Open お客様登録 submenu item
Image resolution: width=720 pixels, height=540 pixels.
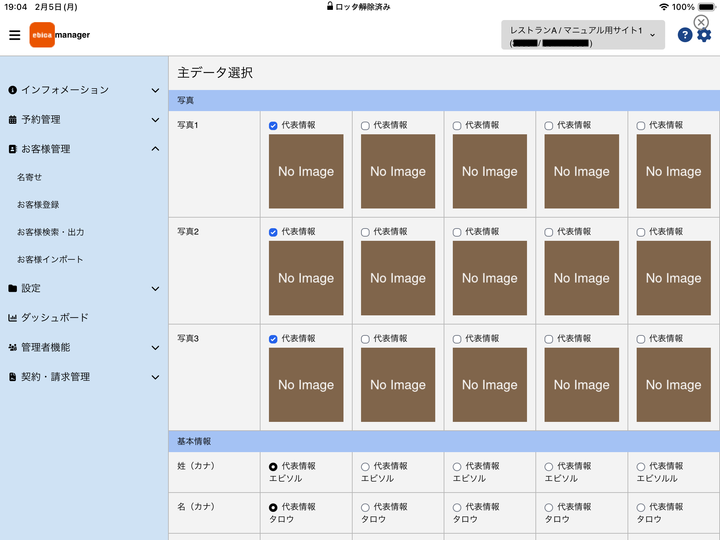coord(38,204)
